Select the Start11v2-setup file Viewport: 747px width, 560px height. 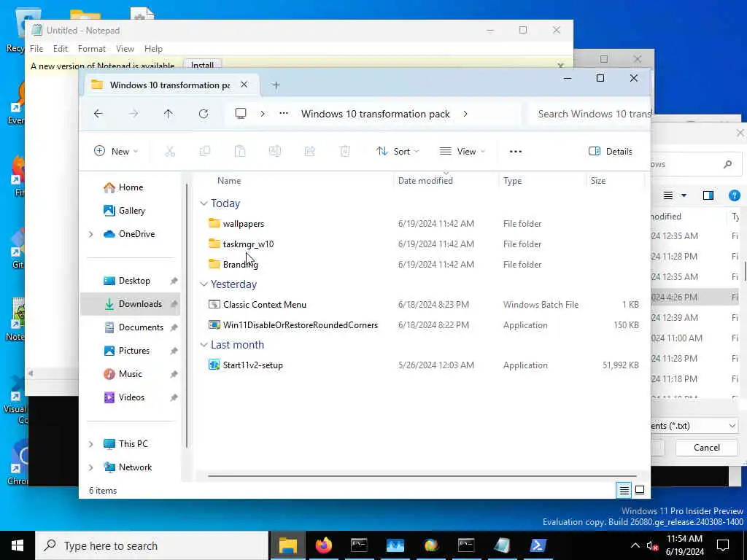252,365
